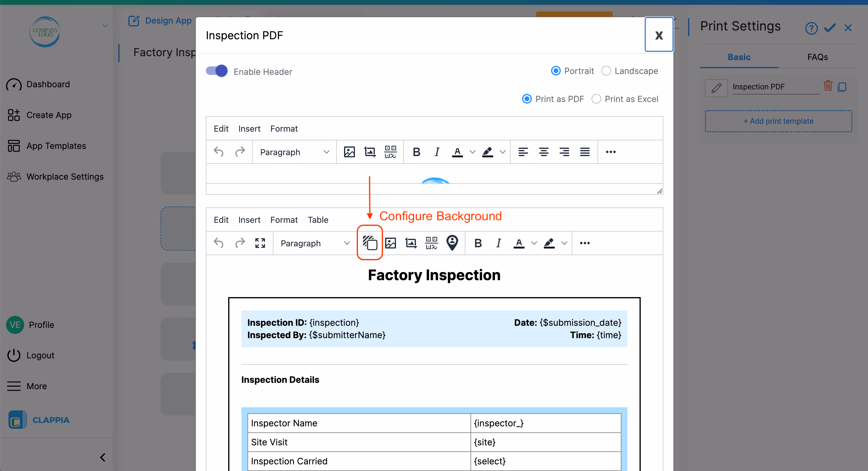
Task: Click the fullscreen expand icon in body editor
Action: click(x=260, y=243)
